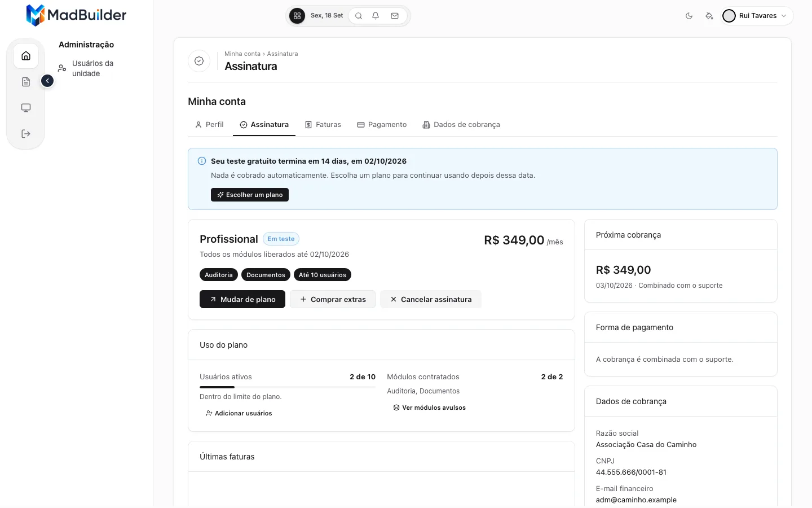Switch to the Faturas tab
The image size is (812, 508).
click(x=323, y=125)
